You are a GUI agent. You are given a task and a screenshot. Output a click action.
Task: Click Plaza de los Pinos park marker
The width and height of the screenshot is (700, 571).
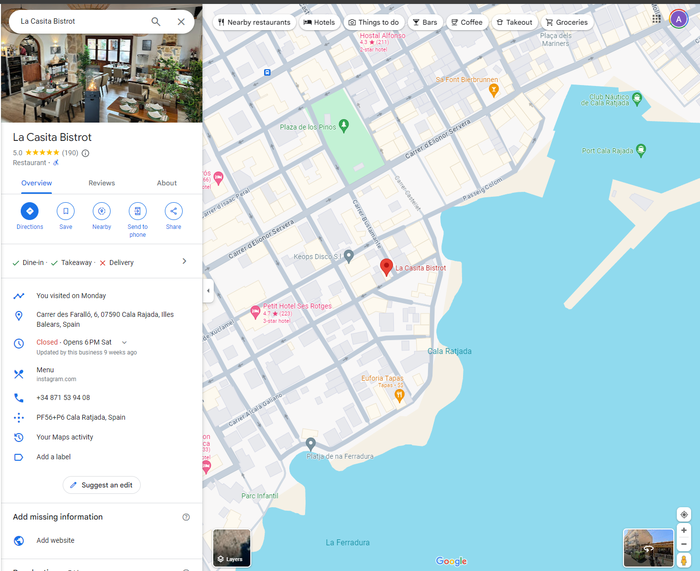point(344,126)
